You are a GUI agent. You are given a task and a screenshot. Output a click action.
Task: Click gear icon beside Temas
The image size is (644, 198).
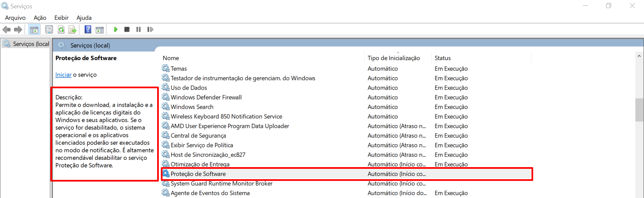coord(166,68)
